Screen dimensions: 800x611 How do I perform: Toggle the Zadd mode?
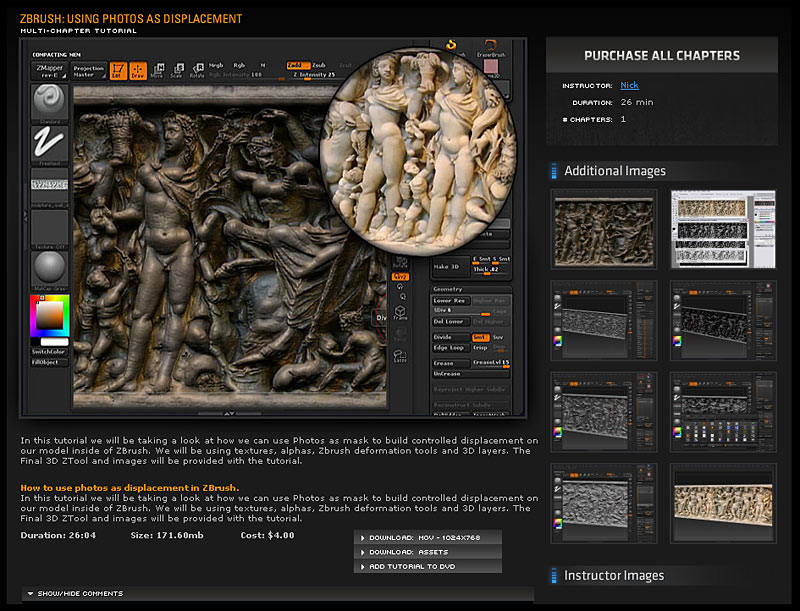298,65
